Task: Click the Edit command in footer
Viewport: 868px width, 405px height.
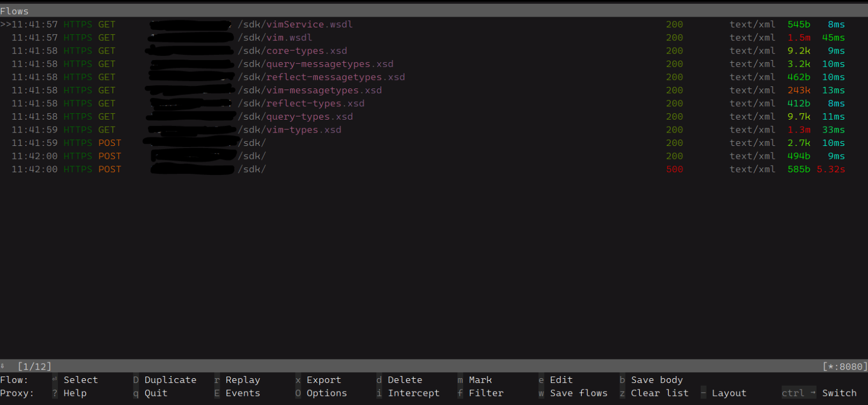Action: [561, 380]
